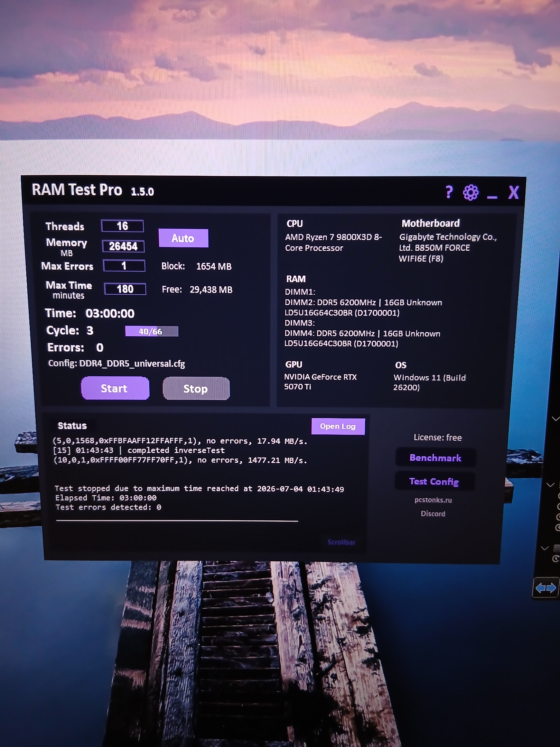Click 'Block: 1654 MB' value

[x=196, y=266]
